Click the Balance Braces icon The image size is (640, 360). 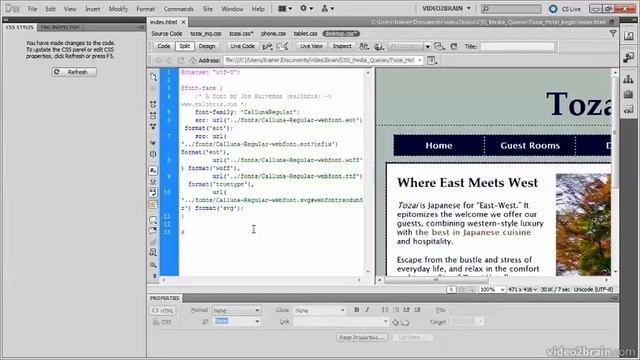tap(153, 154)
